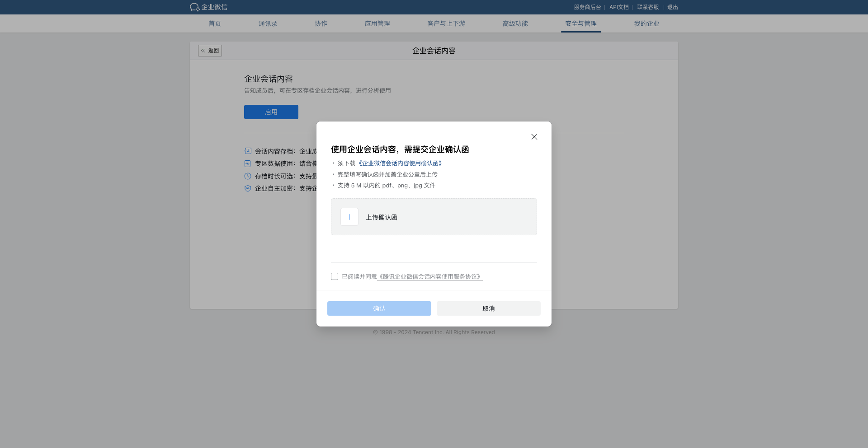Image resolution: width=868 pixels, height=448 pixels.
Task: Switch to the 通讯录 tab
Action: [267, 23]
